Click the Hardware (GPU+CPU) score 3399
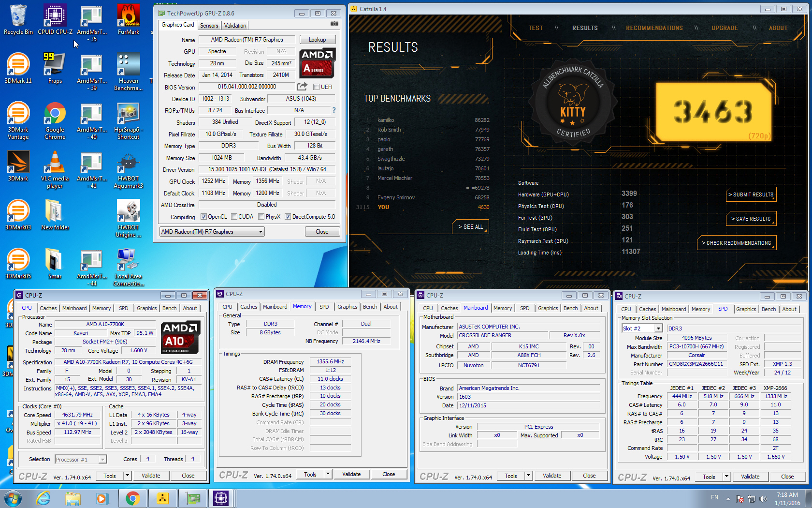 click(629, 194)
